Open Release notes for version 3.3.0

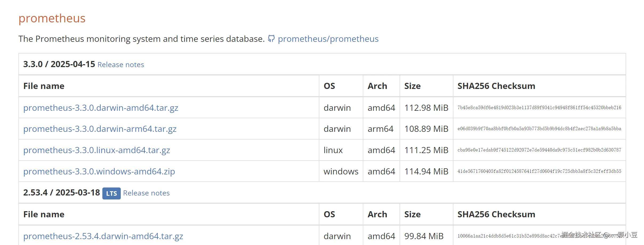121,65
